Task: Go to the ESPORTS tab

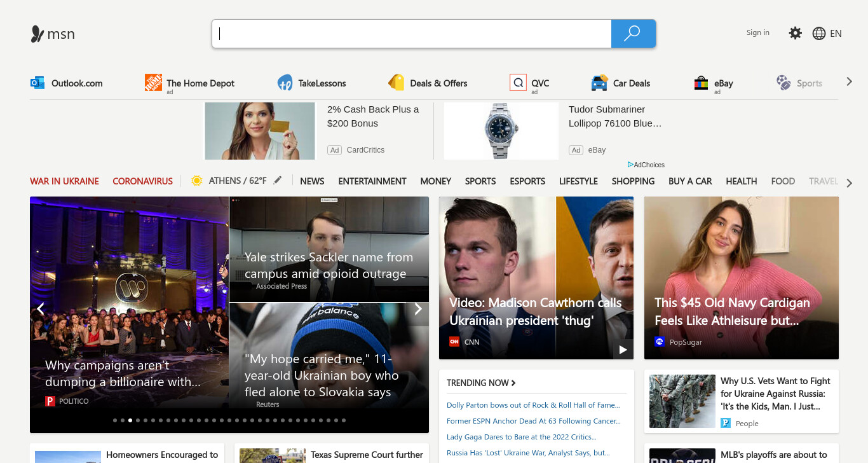Action: click(x=527, y=181)
